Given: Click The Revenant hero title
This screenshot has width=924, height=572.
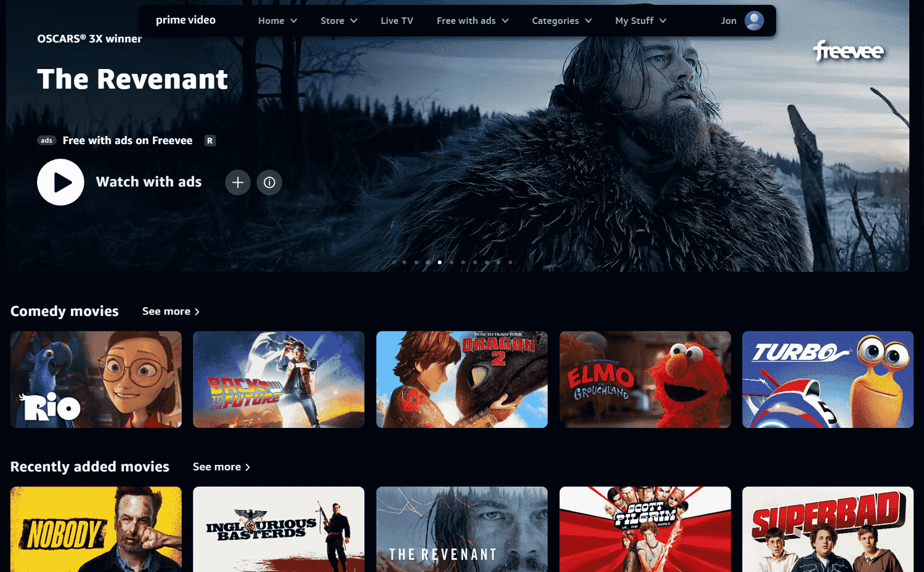Looking at the screenshot, I should (132, 79).
